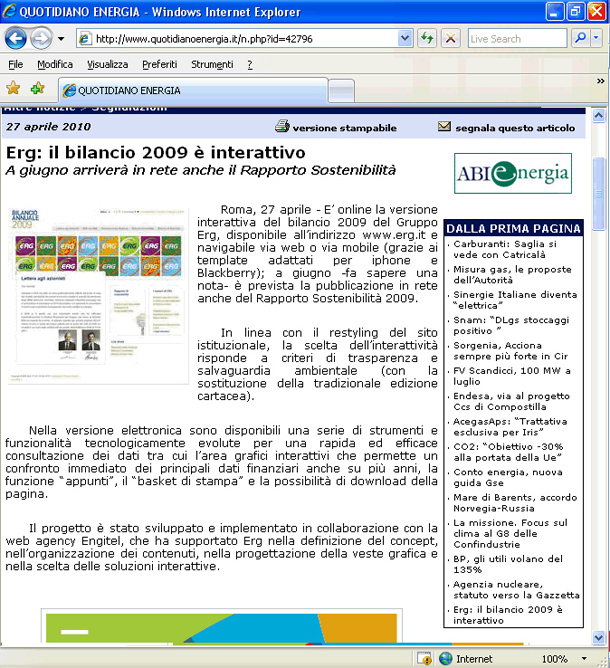Open the zoom level dropdown arrow
The height and width of the screenshot is (668, 610).
[x=586, y=659]
